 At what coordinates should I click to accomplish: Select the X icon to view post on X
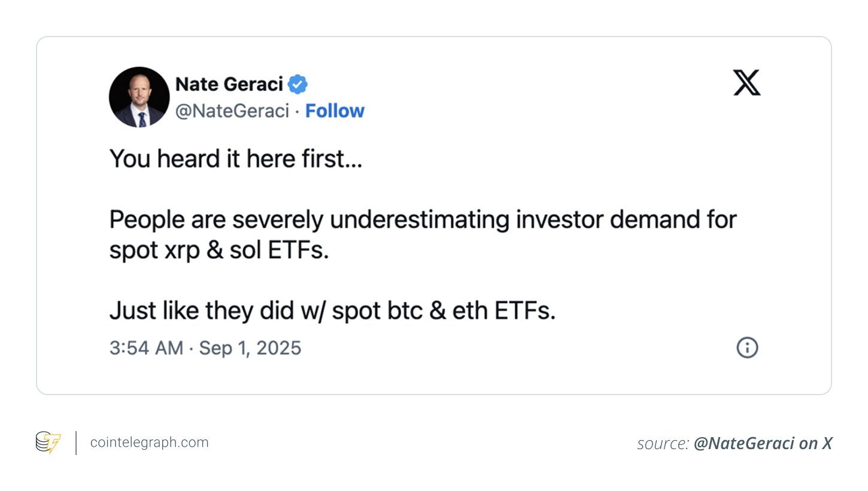coord(746,82)
